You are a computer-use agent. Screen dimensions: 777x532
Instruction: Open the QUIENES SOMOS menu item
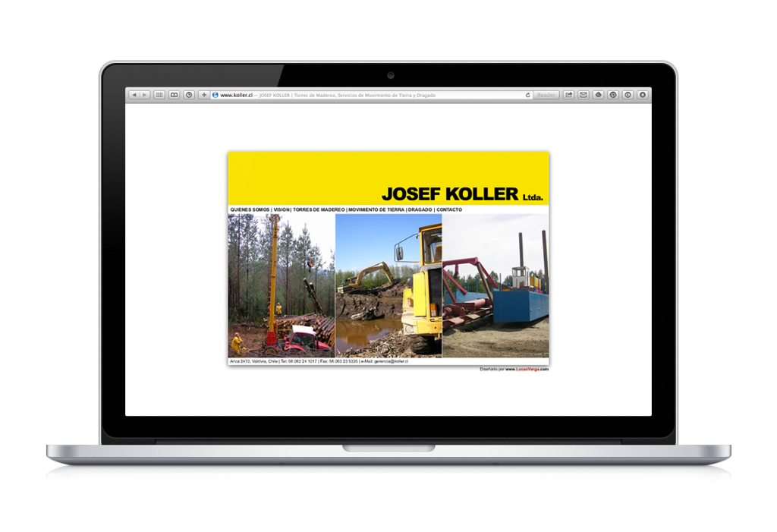[x=250, y=209]
